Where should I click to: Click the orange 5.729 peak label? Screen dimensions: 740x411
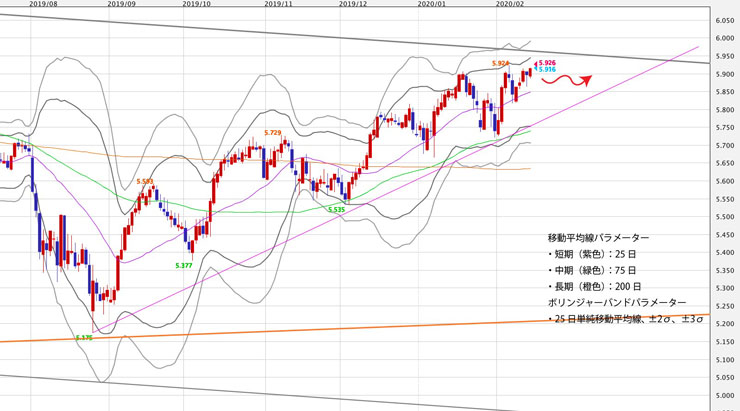(x=273, y=133)
